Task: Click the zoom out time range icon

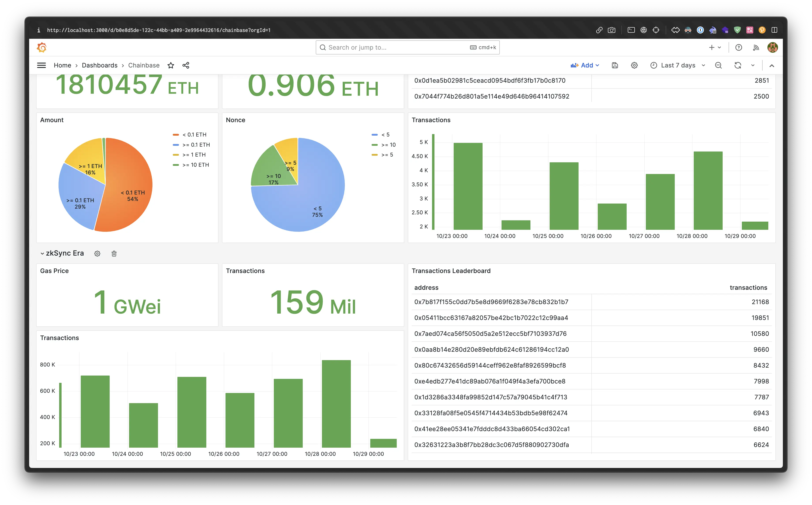Action: click(718, 65)
